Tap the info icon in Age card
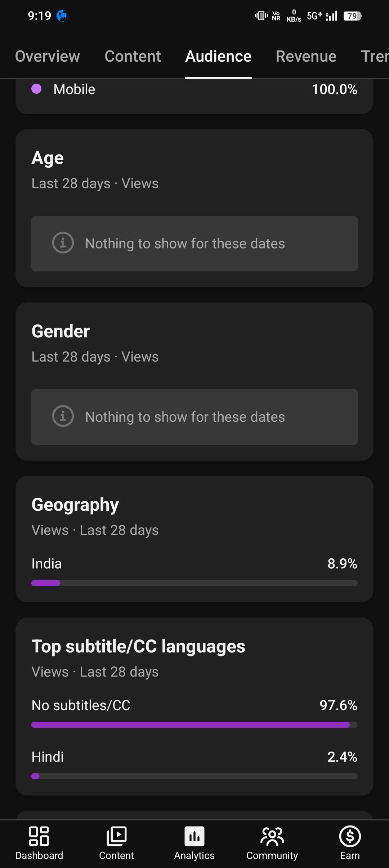The width and height of the screenshot is (389, 868). pyautogui.click(x=63, y=243)
